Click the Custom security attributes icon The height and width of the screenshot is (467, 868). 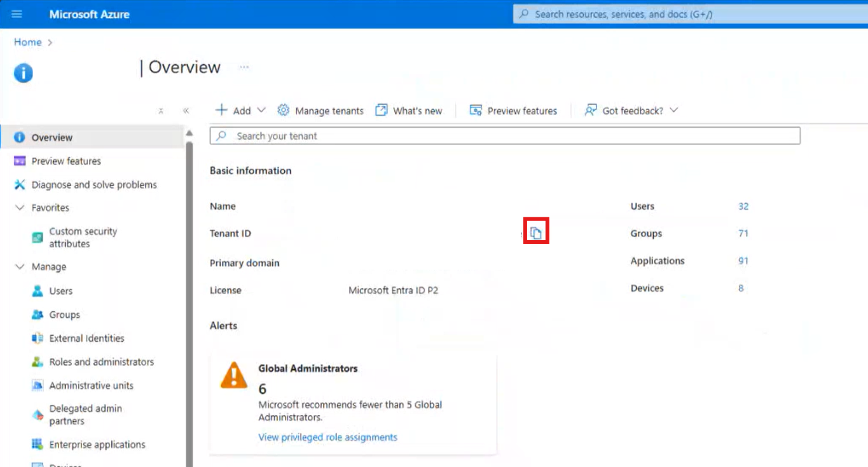coord(38,238)
